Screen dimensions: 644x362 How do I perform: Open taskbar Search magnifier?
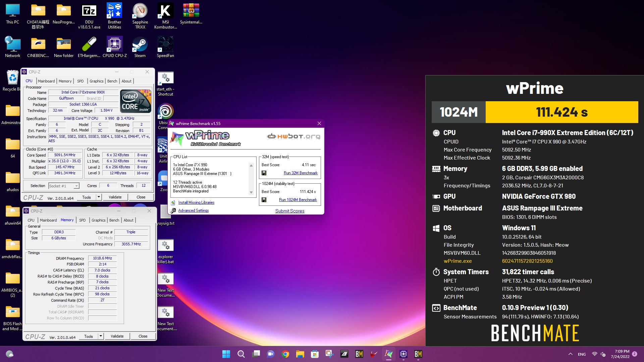point(241,354)
